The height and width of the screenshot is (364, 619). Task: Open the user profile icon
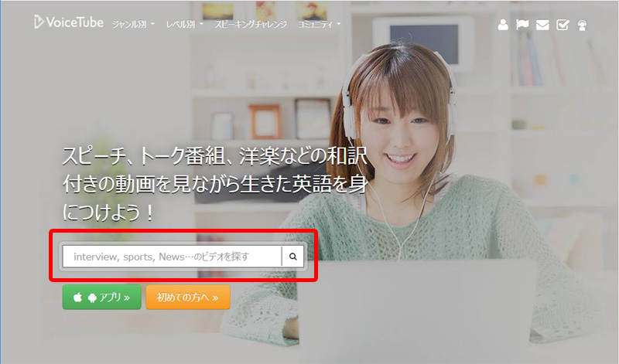coord(503,24)
